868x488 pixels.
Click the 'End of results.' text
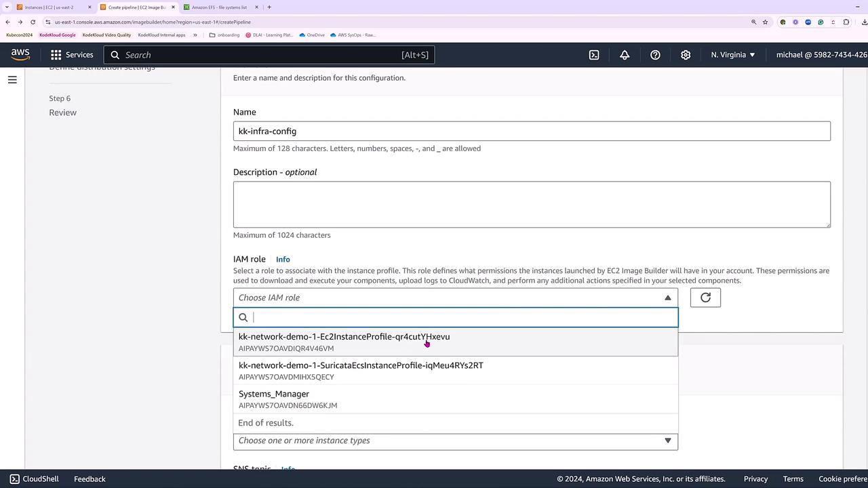[x=266, y=423]
